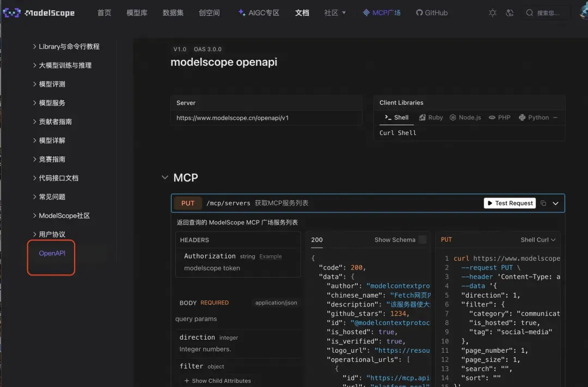Open the OpenAPI sidebar link

(x=52, y=253)
